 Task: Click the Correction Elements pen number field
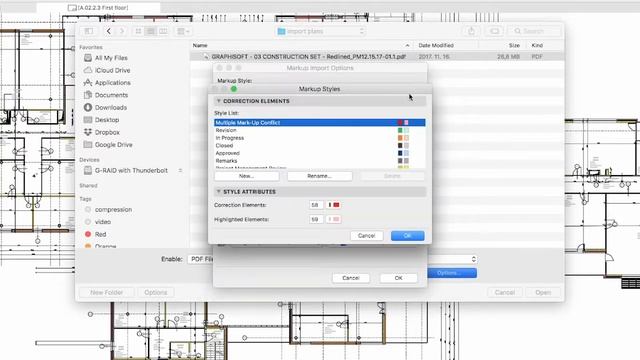tap(316, 205)
